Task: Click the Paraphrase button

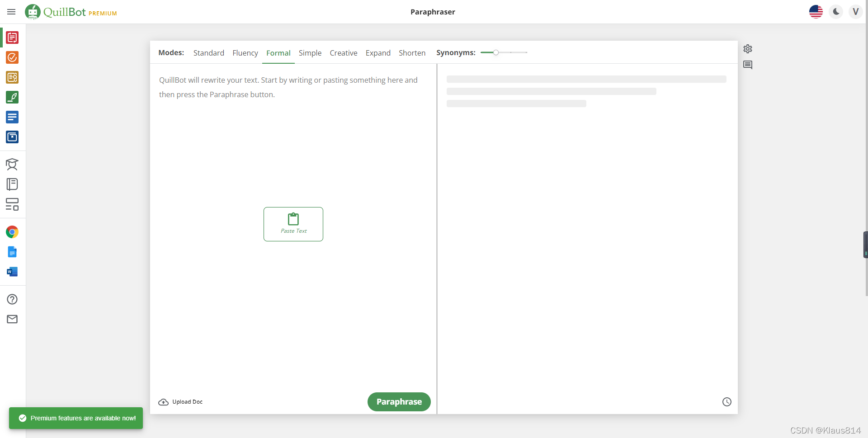Action: click(x=399, y=402)
